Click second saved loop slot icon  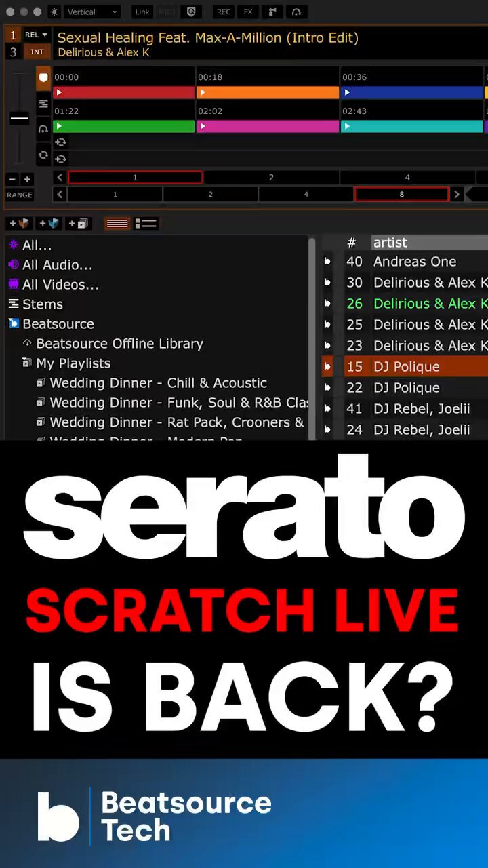coord(60,159)
